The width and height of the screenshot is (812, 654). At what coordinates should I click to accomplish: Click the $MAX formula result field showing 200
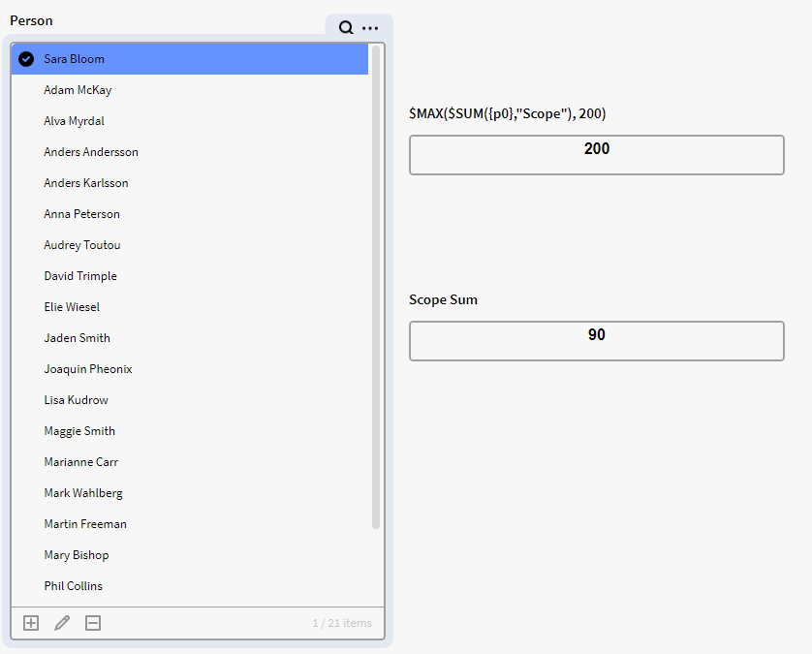596,155
